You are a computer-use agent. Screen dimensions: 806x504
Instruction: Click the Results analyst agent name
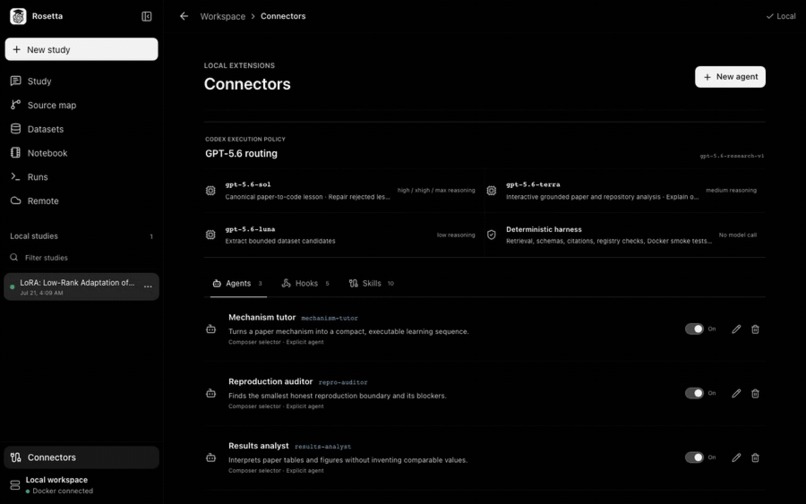(259, 446)
